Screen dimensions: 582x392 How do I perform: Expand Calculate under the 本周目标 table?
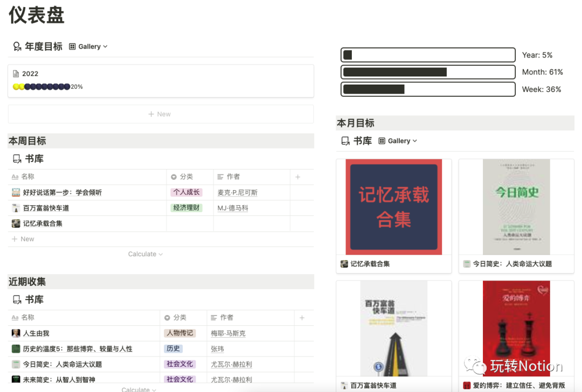coord(145,254)
